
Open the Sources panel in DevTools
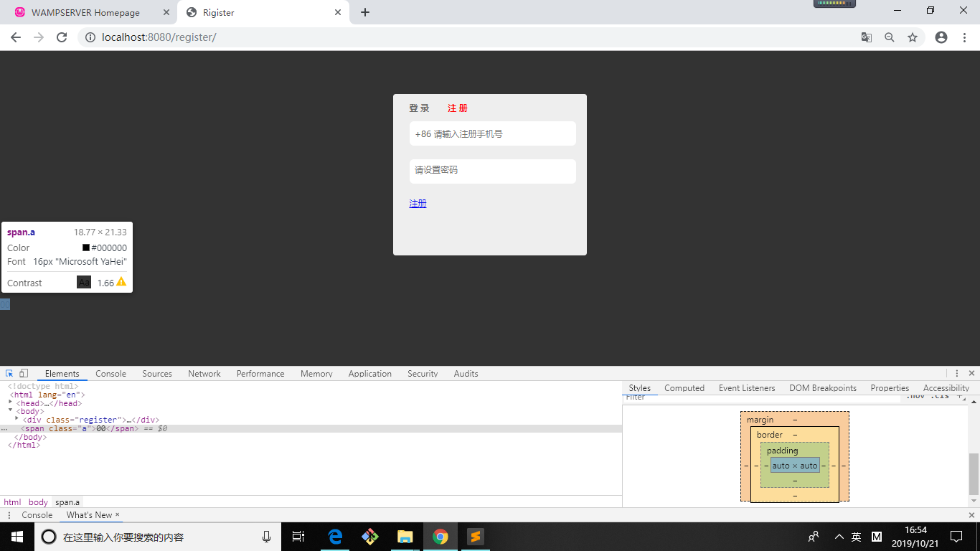coord(157,374)
